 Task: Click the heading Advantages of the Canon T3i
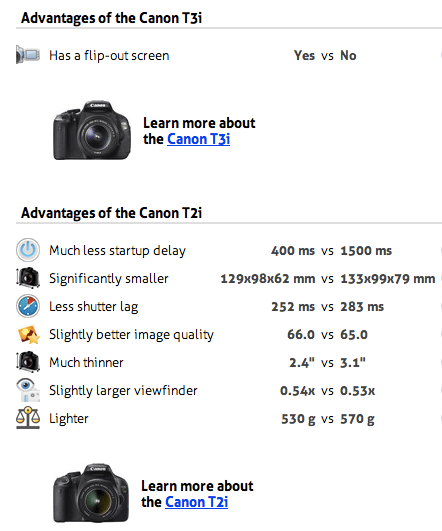[x=111, y=18]
